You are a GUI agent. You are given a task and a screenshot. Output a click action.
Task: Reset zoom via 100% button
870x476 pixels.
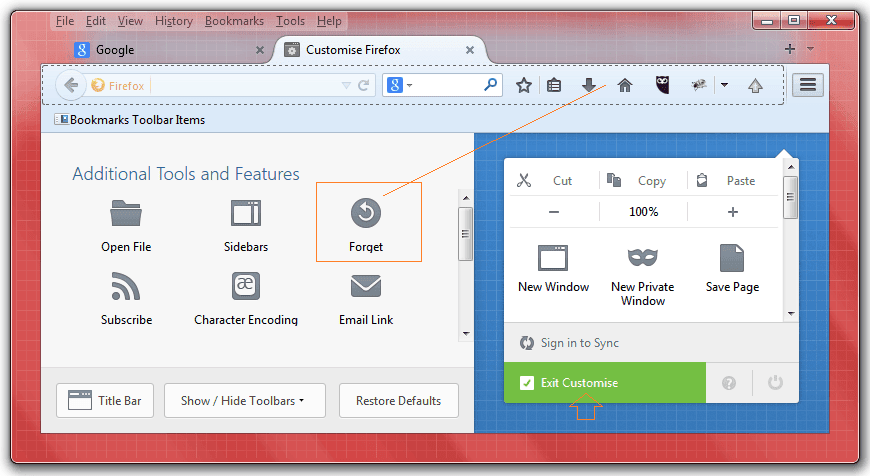[643, 212]
